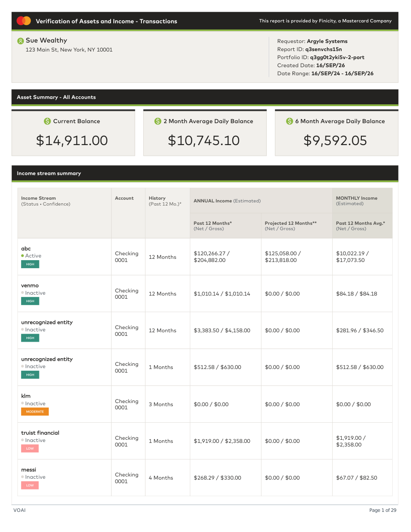Click the user avatar icon beside Sue Wealthy
The height and width of the screenshot is (532, 411).
(x=20, y=41)
